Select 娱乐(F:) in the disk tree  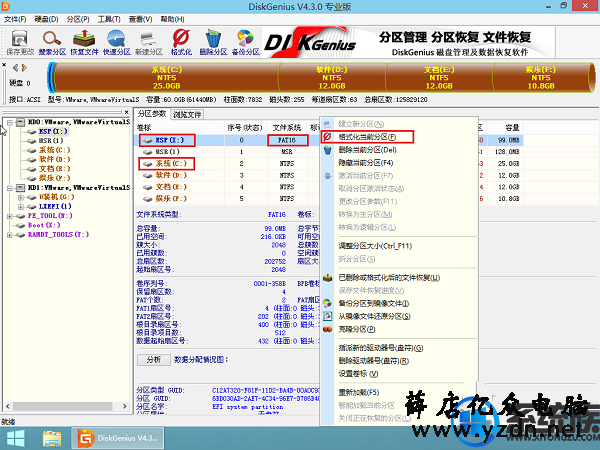click(55, 178)
